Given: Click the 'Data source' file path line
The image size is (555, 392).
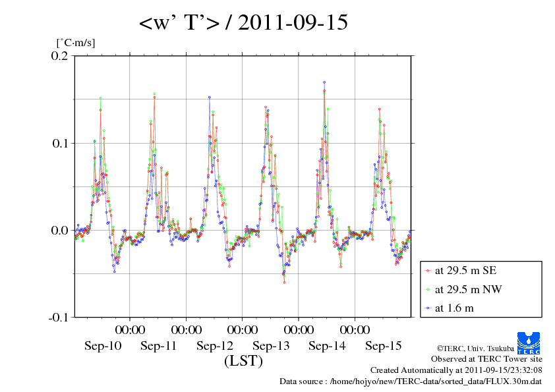Looking at the screenshot, I should 411,381.
